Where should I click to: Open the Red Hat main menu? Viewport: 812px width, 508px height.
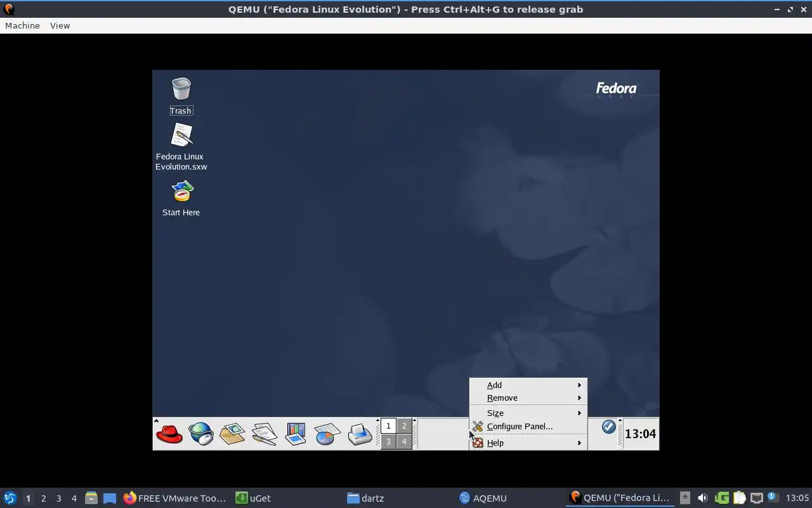(x=169, y=434)
